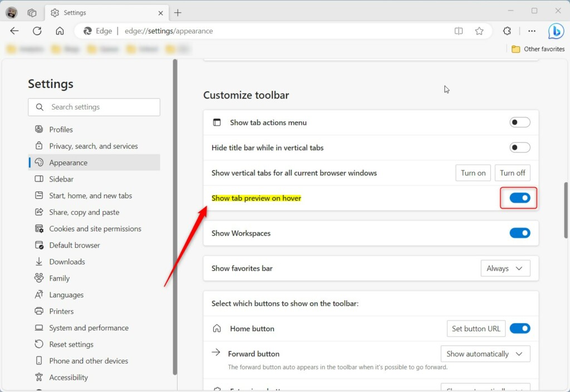Open the Forward button visibility dropdown
This screenshot has width=570, height=392.
485,354
